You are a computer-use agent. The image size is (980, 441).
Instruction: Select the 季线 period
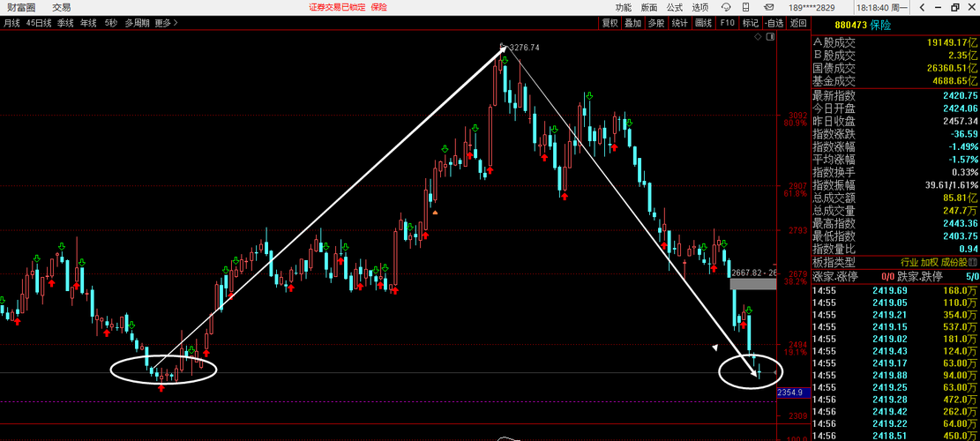65,22
